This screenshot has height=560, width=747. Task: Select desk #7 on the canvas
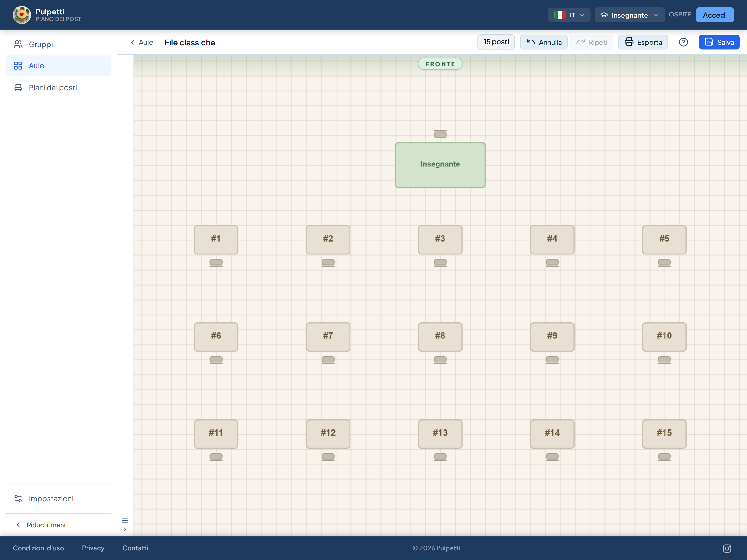click(x=328, y=337)
